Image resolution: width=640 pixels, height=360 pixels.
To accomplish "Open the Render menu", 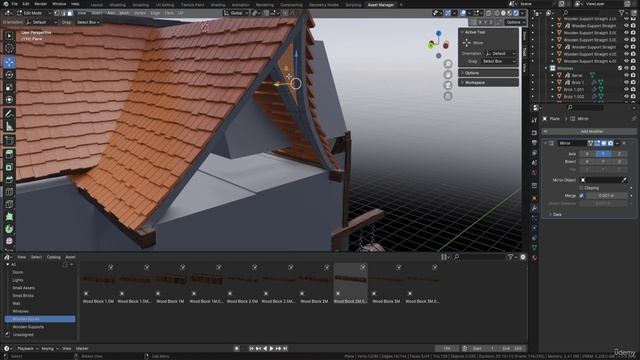I will (40, 4).
